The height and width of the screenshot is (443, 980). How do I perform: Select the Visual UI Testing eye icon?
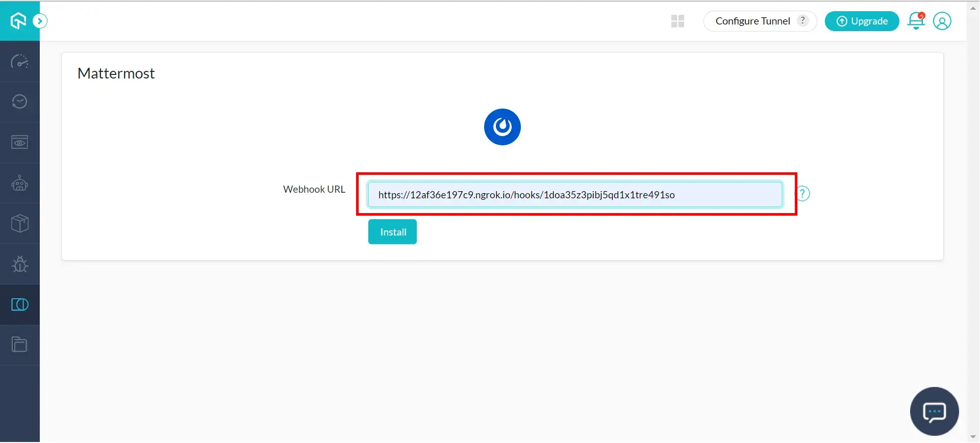click(19, 142)
